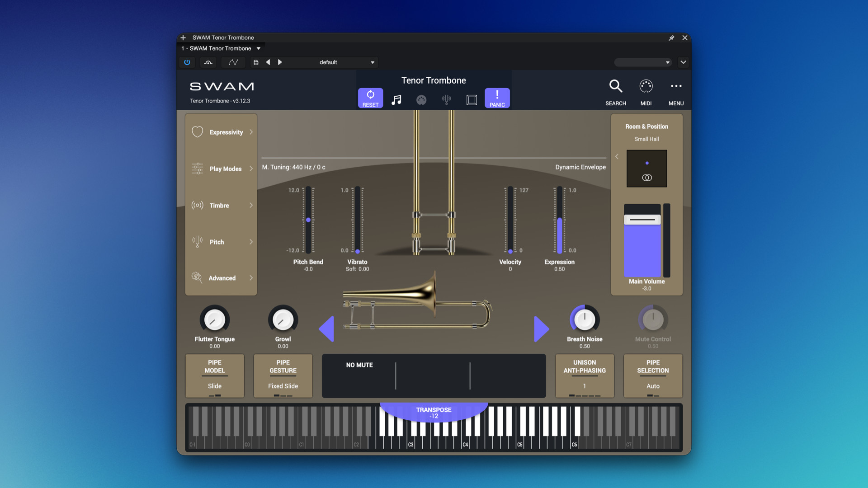
Task: Toggle PIPE GESTURE Fixed Slide selector
Action: click(283, 376)
